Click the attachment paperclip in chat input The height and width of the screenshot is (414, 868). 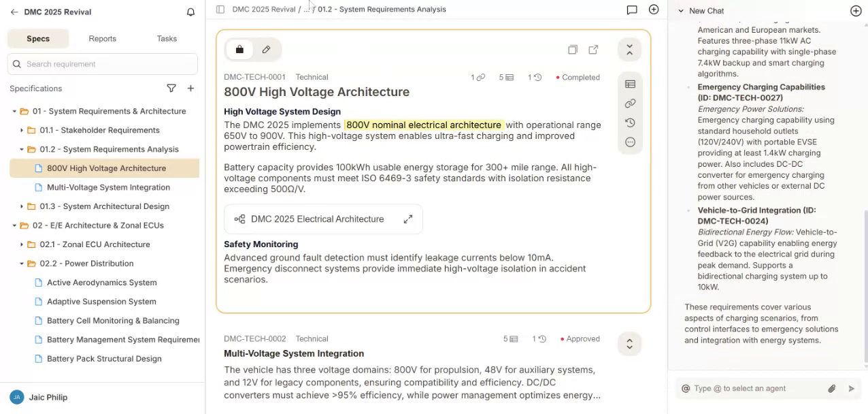[x=831, y=388]
